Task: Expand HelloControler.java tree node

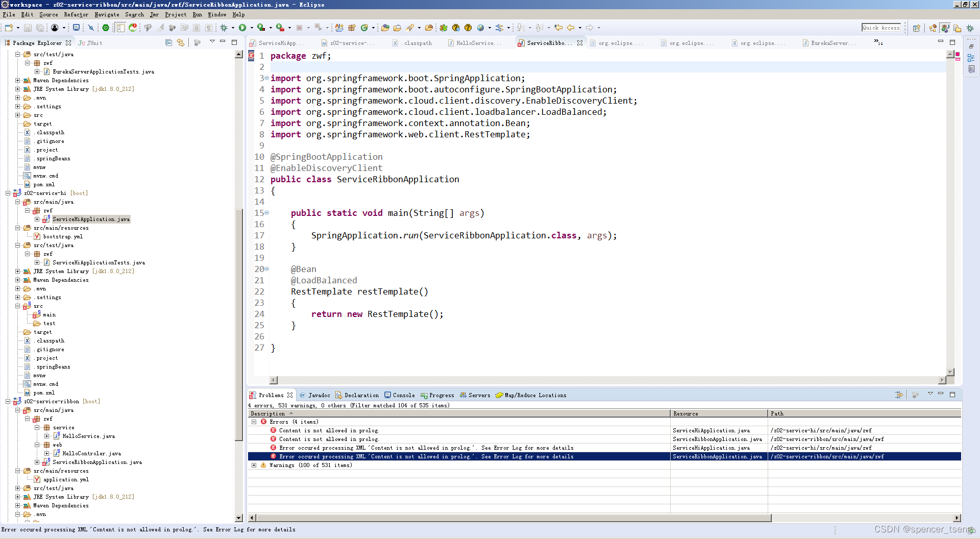Action: (x=46, y=453)
